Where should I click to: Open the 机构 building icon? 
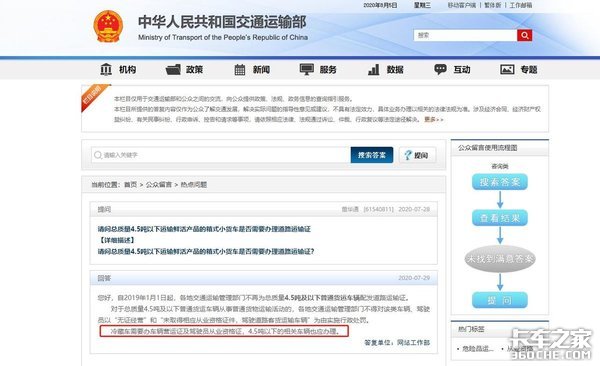tap(106, 69)
